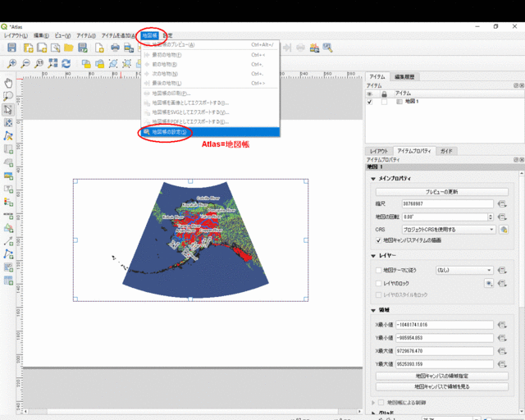Viewport: 525px width, 420px height.
Task: Enable 地図テーマに従う checkbox
Action: 379,270
